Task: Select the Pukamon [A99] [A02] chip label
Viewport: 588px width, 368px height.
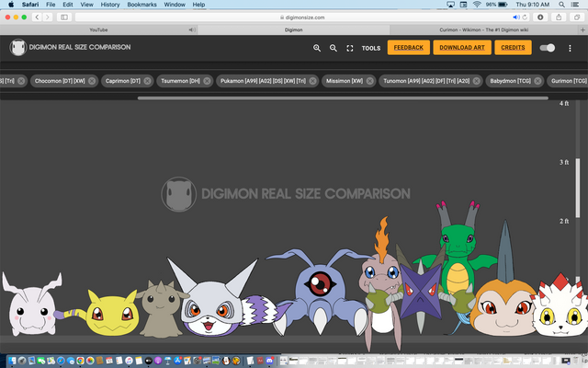Action: coord(263,81)
